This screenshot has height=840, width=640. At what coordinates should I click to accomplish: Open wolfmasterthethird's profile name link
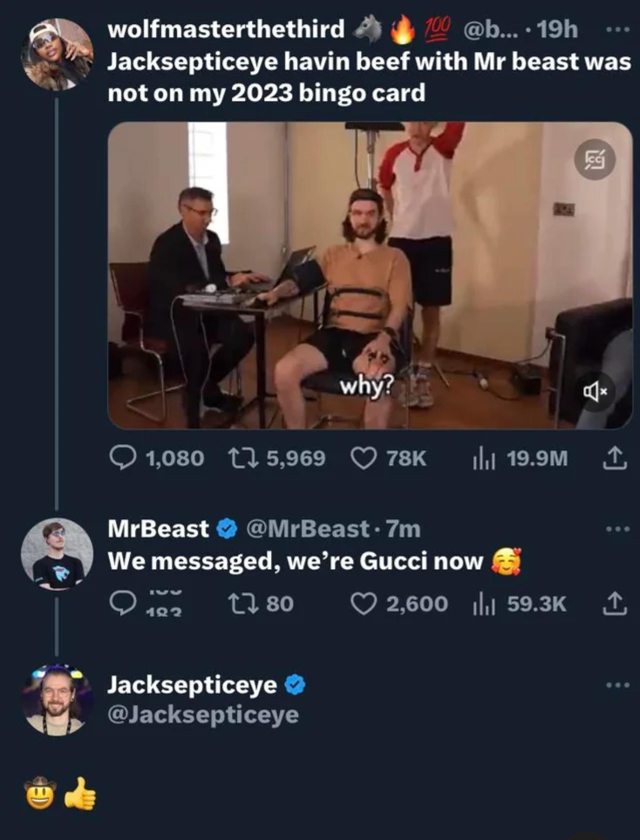coord(226,29)
